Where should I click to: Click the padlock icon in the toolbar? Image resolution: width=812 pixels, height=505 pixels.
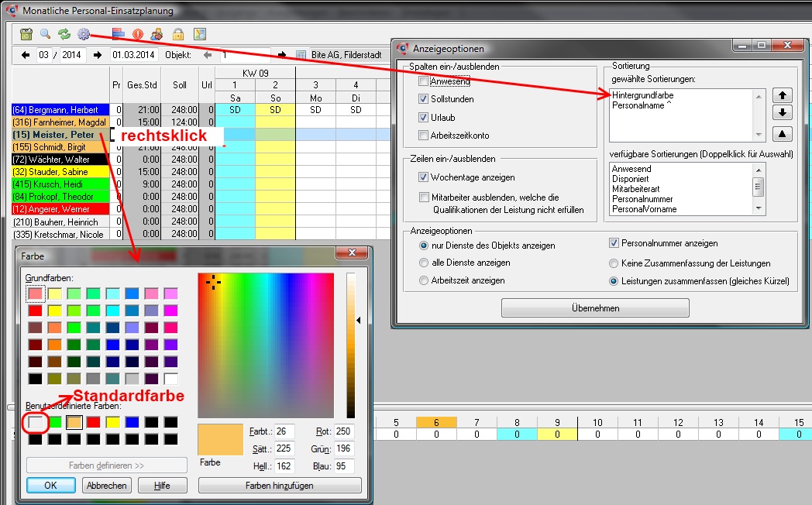(178, 34)
